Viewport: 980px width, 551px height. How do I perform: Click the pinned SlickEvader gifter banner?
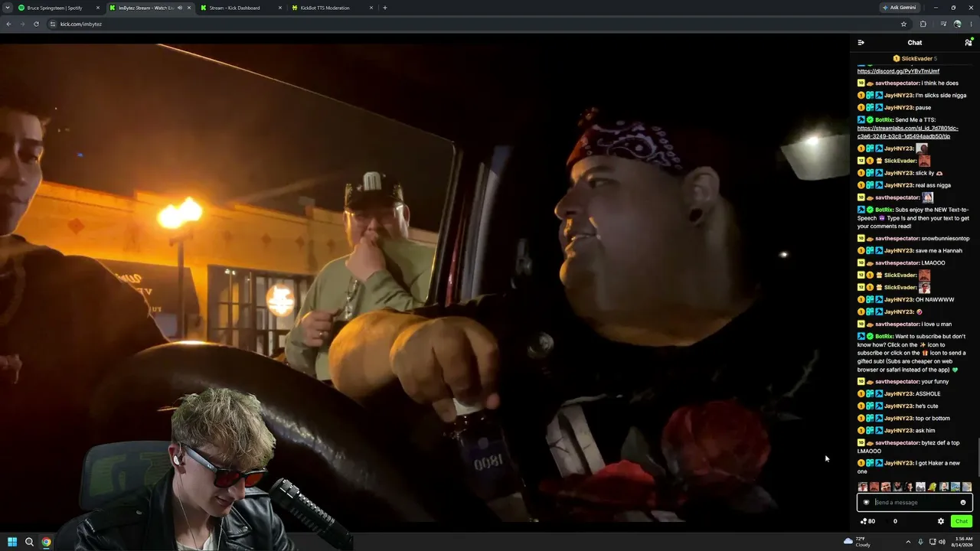[915, 58]
